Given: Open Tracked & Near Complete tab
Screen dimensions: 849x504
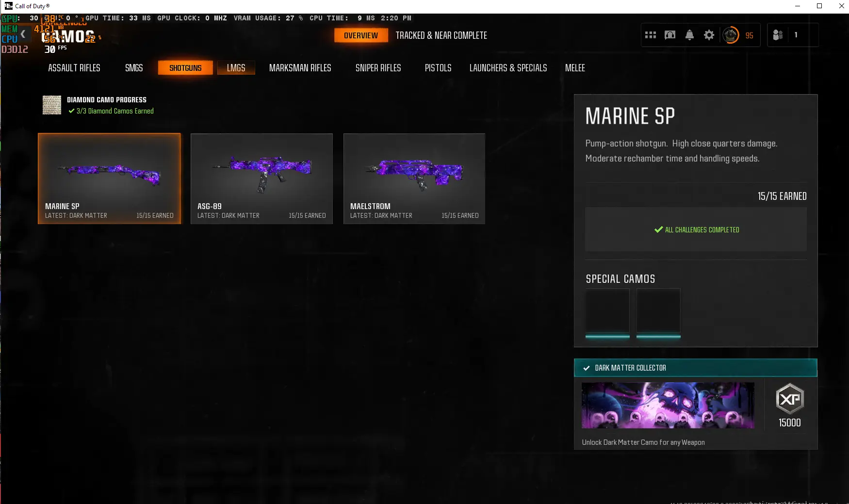Looking at the screenshot, I should (x=441, y=35).
